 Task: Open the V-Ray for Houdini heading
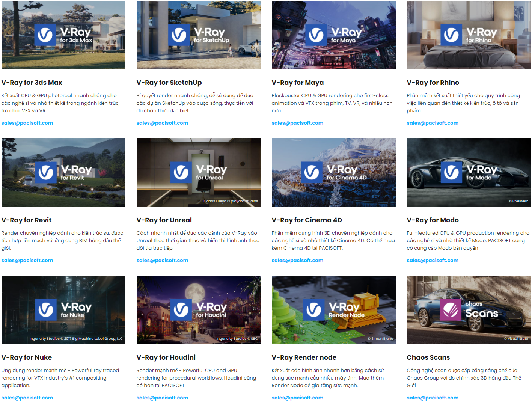(166, 357)
